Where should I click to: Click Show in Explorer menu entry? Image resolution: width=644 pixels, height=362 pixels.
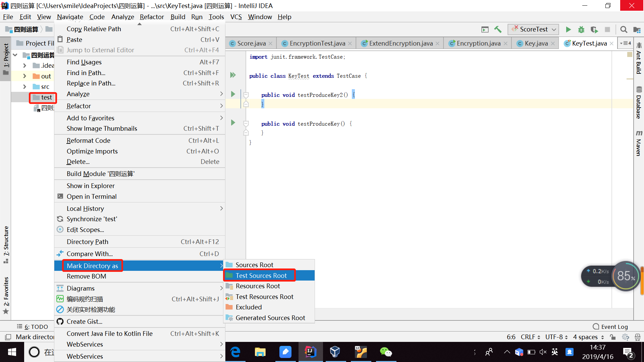coord(140,186)
